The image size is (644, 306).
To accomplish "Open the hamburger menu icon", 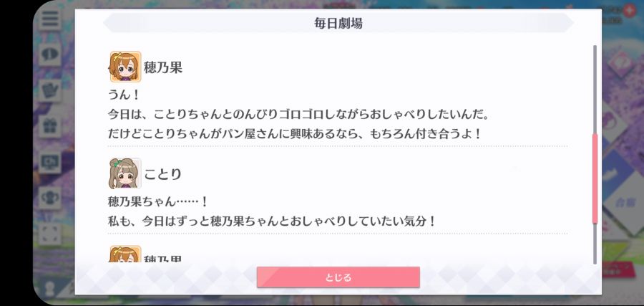I will click(50, 19).
